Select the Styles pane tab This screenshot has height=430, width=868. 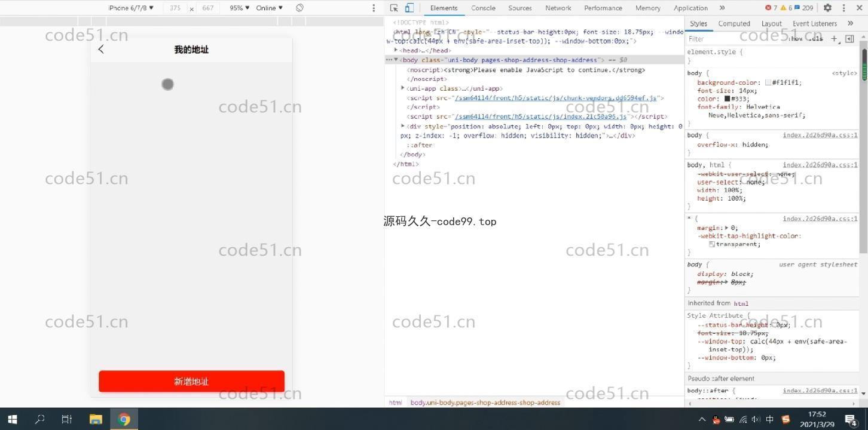698,23
